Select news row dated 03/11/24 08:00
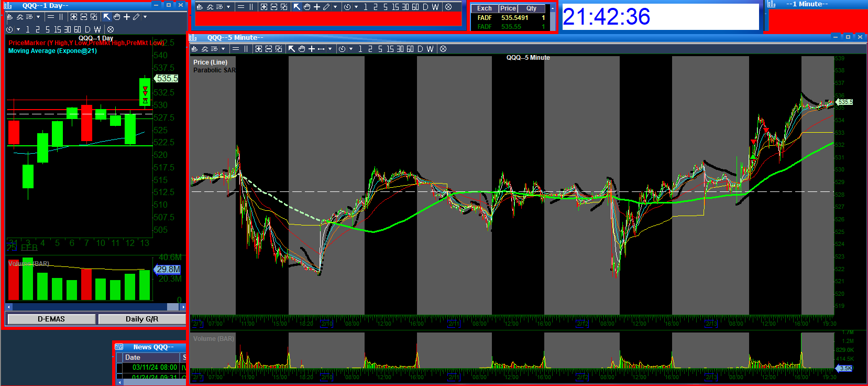This screenshot has width=868, height=386. 152,367
